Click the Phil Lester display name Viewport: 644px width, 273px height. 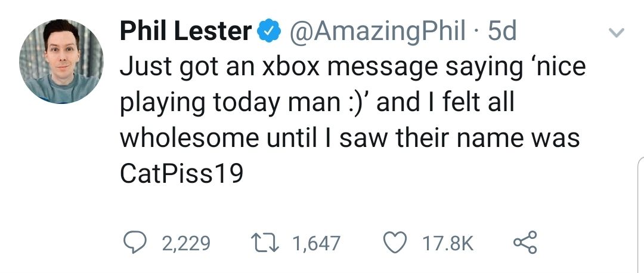point(185,31)
